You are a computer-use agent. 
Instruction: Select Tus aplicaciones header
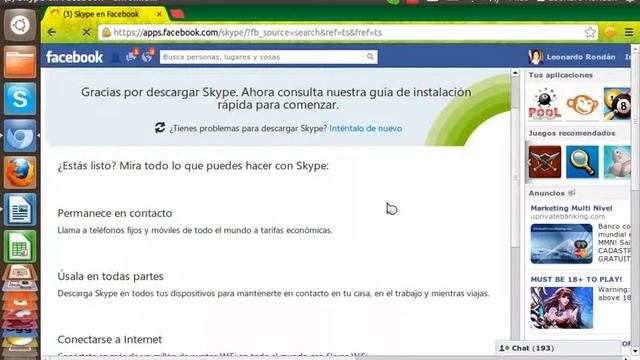[560, 75]
